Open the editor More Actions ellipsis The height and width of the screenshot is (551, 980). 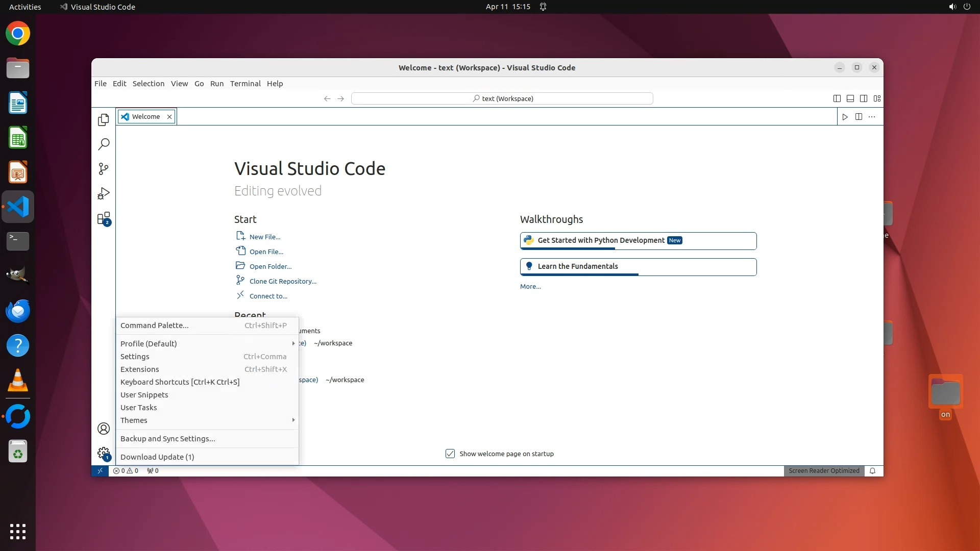coord(872,117)
